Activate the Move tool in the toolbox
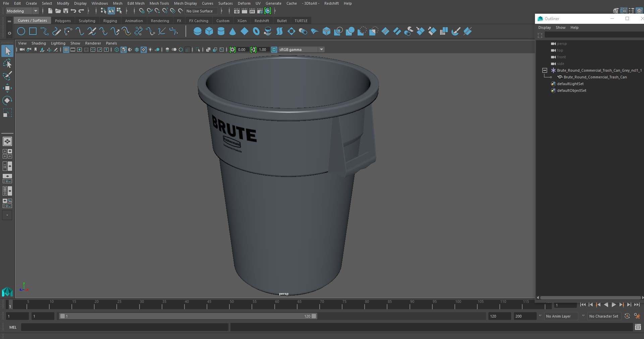Viewport: 644px width, 339px height. (x=7, y=88)
